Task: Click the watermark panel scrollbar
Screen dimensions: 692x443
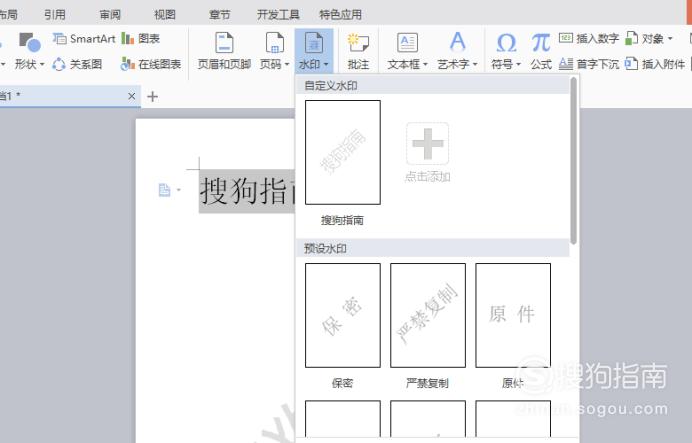Action: (573, 161)
